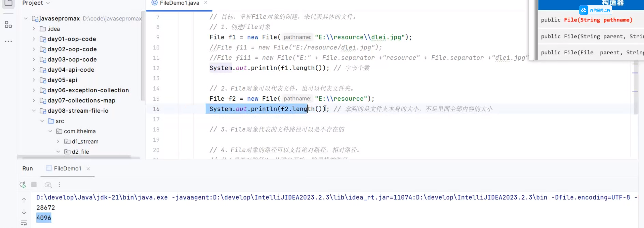Open the profiler run icon
The height and width of the screenshot is (228, 644).
(48, 185)
